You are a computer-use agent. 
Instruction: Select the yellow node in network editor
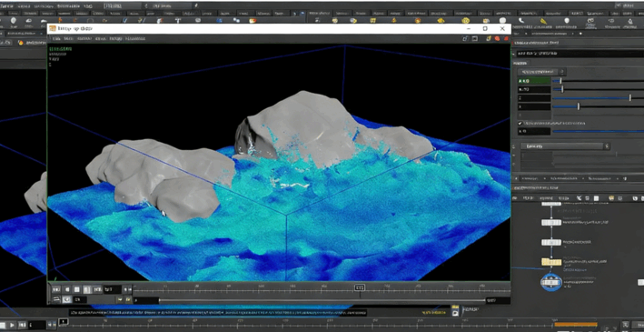[551, 262]
